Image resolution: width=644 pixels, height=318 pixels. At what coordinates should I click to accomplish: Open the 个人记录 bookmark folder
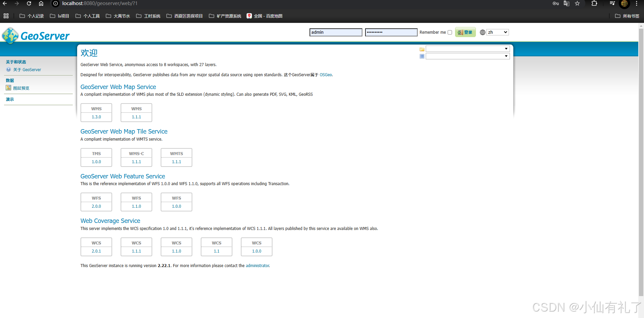point(32,16)
